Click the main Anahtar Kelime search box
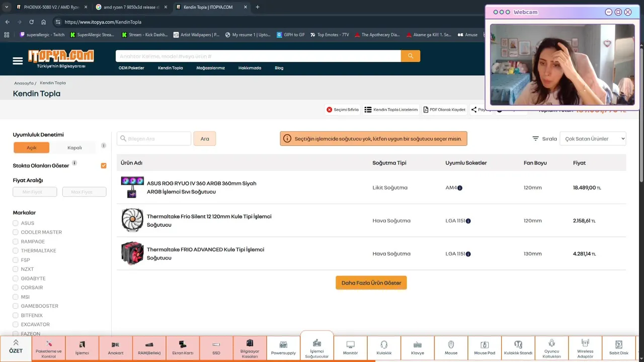This screenshot has width=644, height=362. [x=258, y=56]
